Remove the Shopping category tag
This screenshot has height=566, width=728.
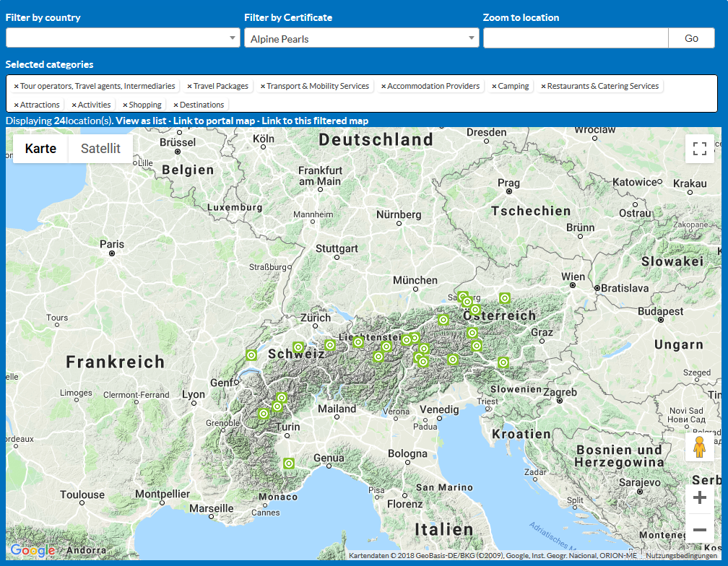coord(125,105)
